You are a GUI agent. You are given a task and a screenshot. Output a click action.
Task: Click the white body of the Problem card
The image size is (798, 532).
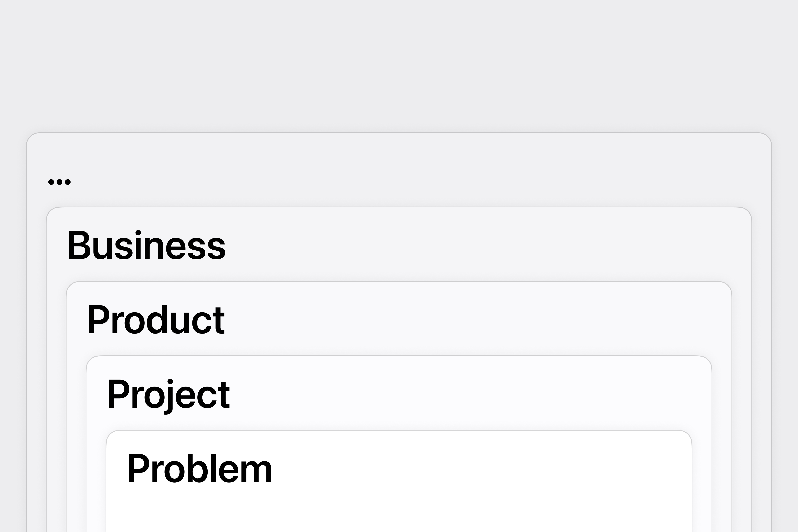399,509
